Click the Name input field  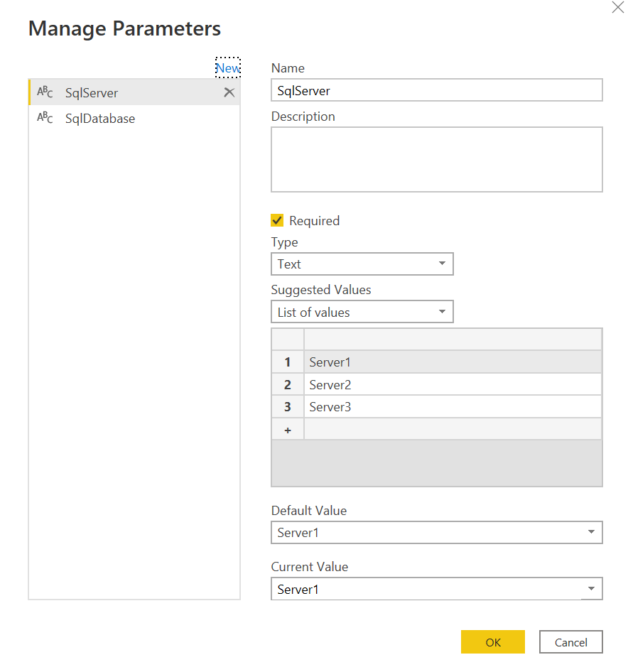click(437, 90)
